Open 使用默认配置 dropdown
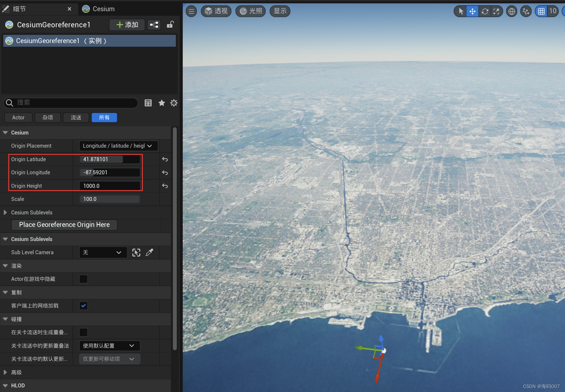 (110, 346)
